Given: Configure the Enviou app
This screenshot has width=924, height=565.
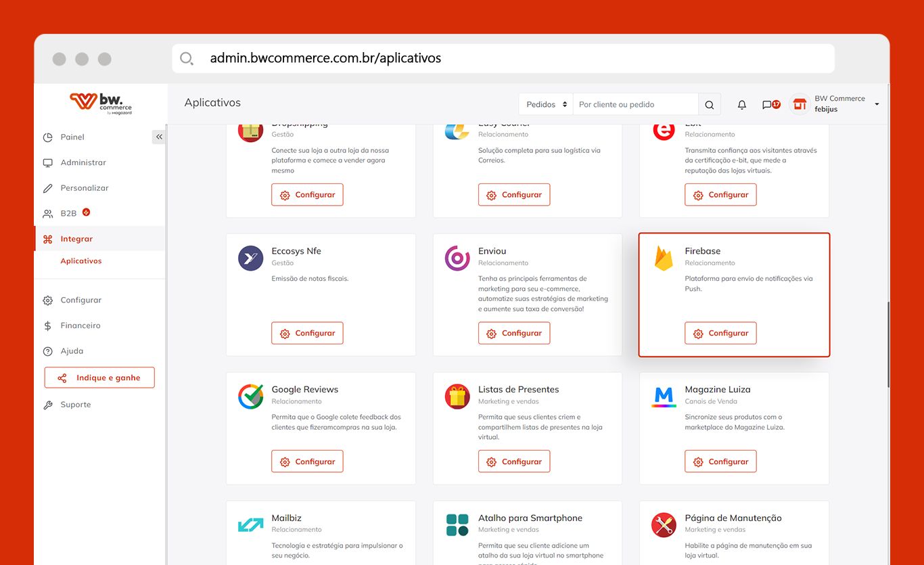Looking at the screenshot, I should click(x=514, y=334).
